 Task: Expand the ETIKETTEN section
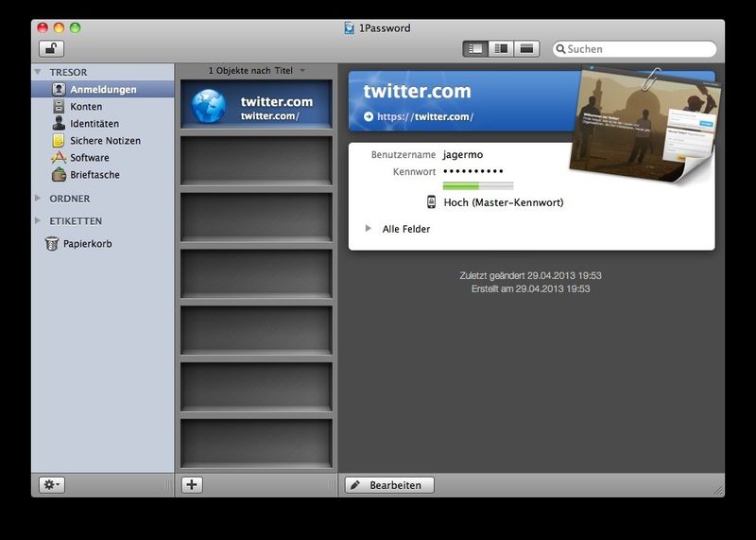[38, 220]
